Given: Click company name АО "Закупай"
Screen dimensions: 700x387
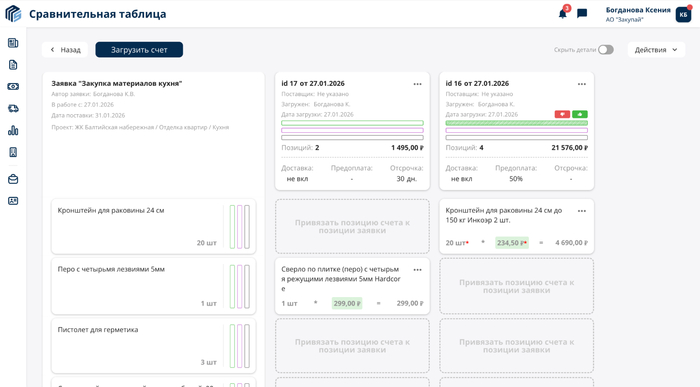Looking at the screenshot, I should [x=625, y=20].
